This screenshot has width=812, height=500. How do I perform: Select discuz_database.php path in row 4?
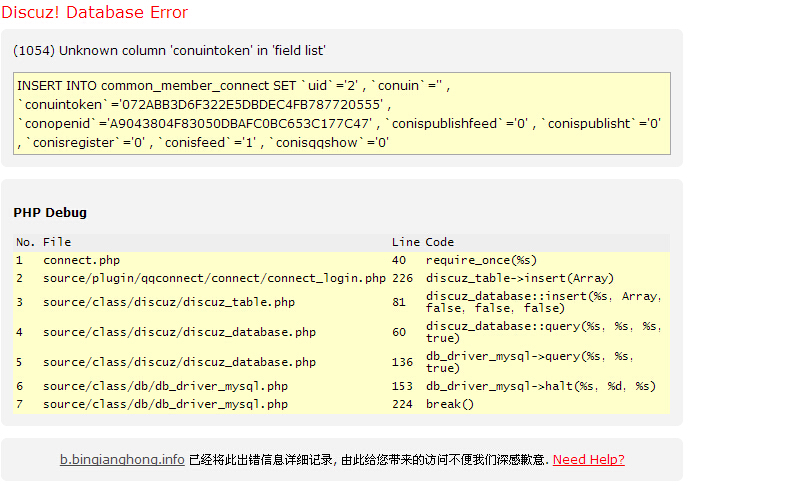pyautogui.click(x=179, y=332)
